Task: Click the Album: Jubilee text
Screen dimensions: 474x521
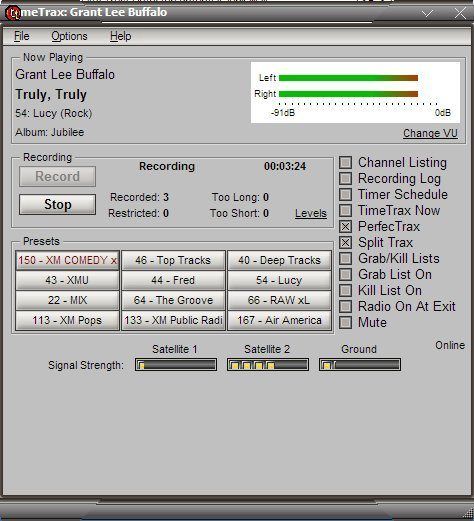Action: 50,132
